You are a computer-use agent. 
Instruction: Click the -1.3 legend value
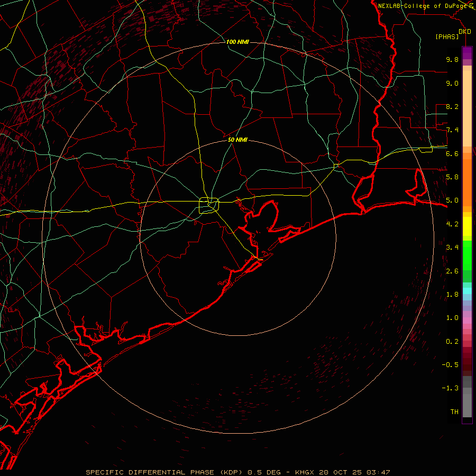pyautogui.click(x=450, y=388)
